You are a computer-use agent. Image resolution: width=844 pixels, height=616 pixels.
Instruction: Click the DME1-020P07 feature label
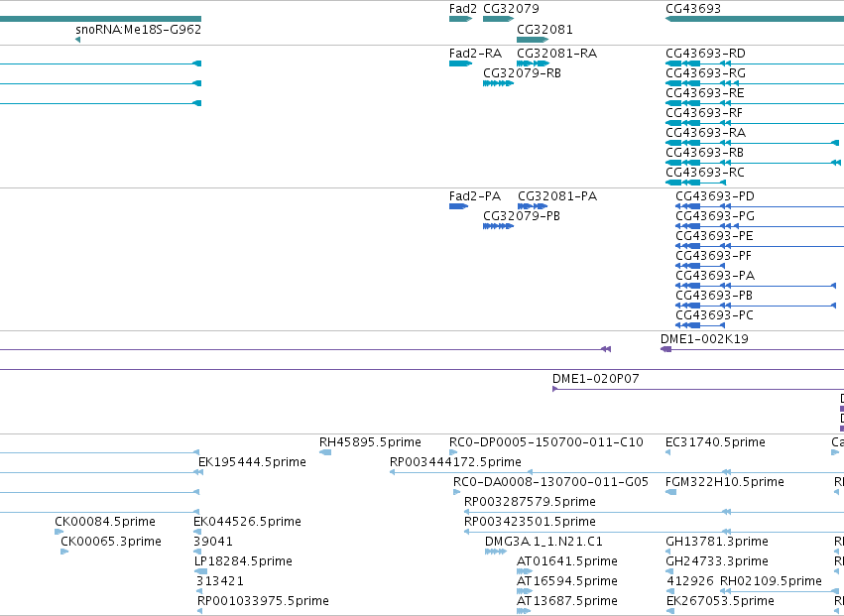(x=595, y=379)
